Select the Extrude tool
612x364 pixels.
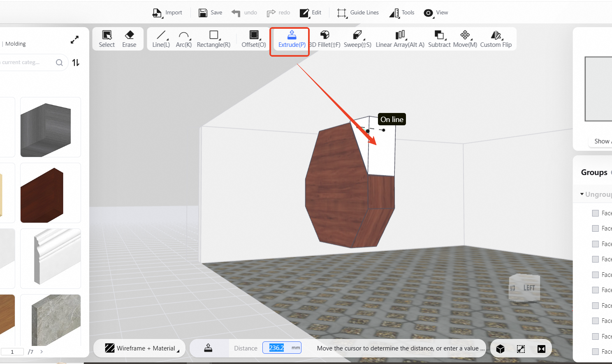pyautogui.click(x=292, y=39)
